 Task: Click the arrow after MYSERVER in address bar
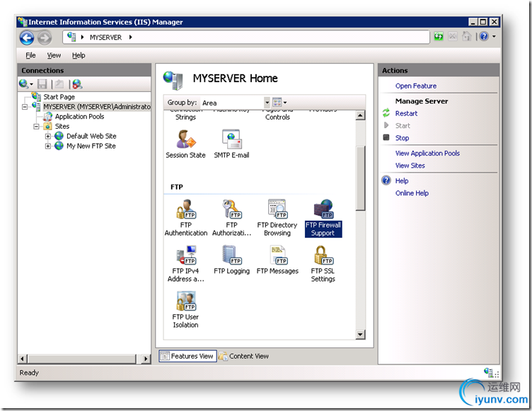click(130, 37)
